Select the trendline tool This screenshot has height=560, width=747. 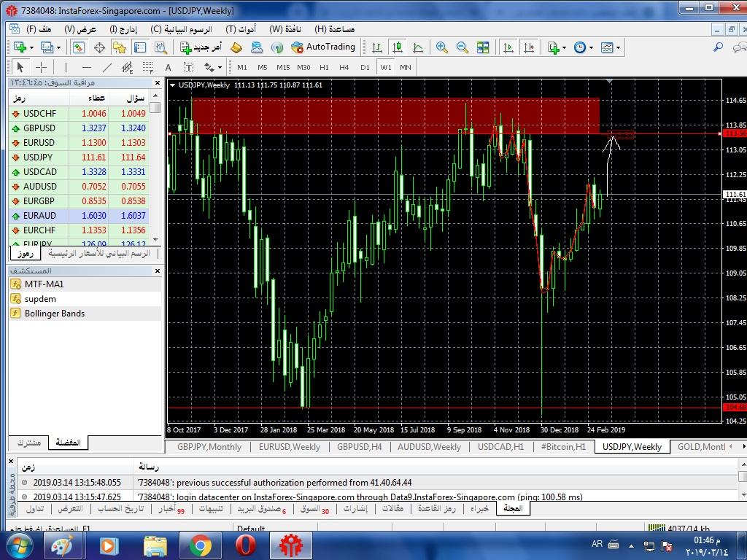point(107,67)
